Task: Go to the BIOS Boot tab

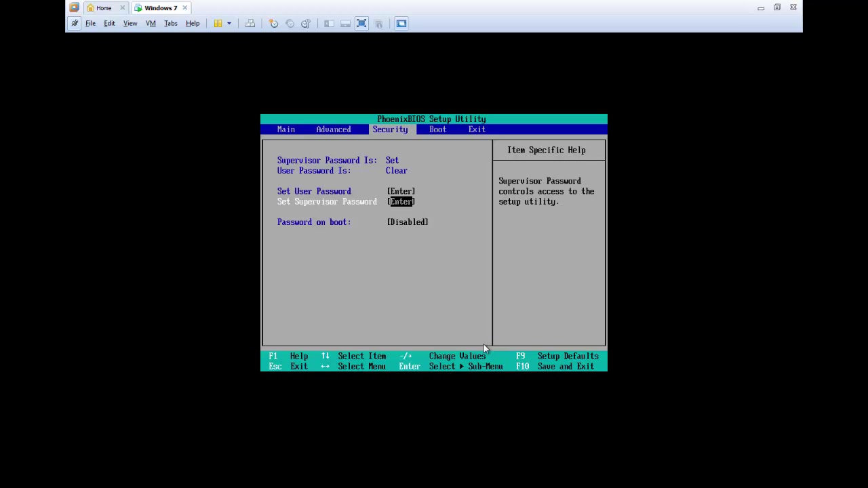Action: 437,129
